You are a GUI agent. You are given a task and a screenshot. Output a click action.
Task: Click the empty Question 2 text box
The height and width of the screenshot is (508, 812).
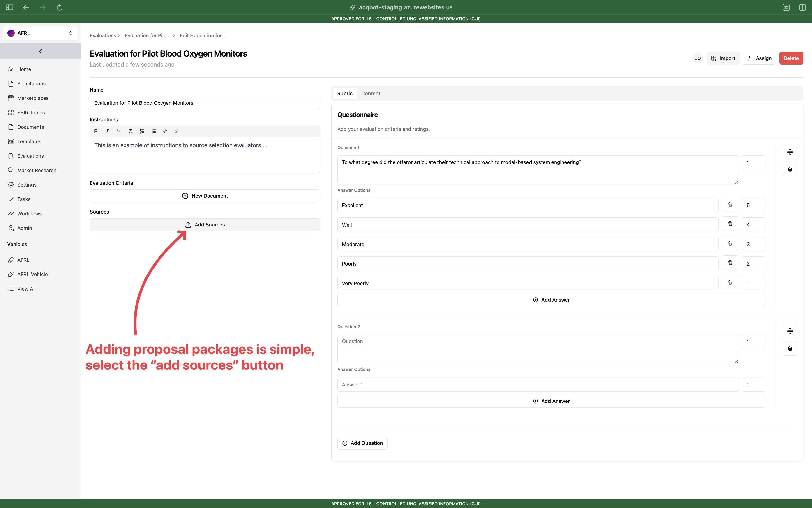point(538,349)
